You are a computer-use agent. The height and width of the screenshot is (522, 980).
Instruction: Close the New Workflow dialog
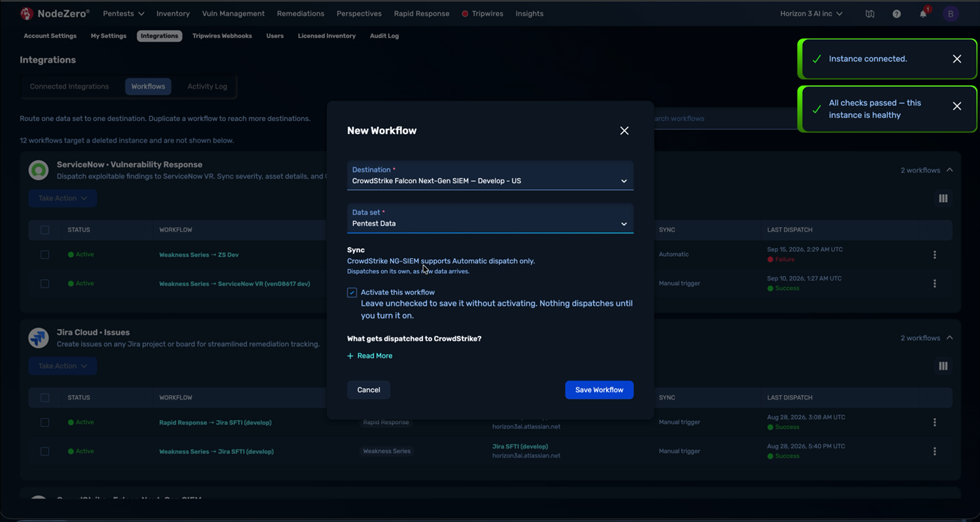point(624,131)
